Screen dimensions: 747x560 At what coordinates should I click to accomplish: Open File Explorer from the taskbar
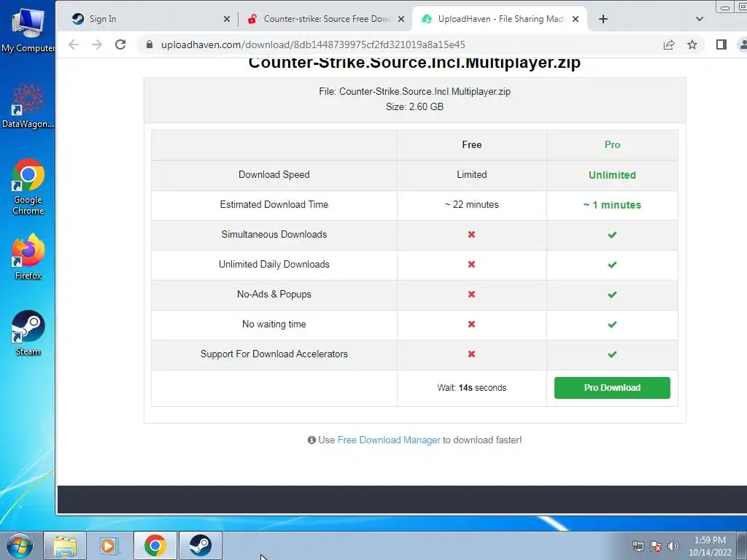(x=65, y=545)
